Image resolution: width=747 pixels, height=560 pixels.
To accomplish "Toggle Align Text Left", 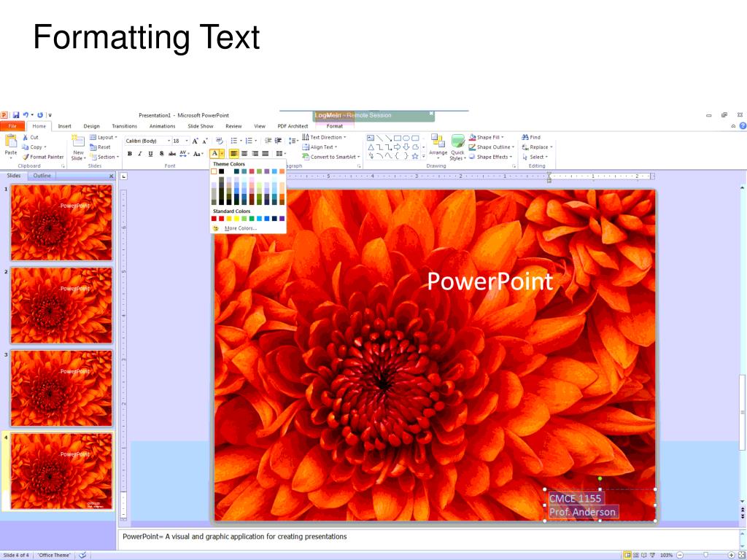I will coord(234,153).
